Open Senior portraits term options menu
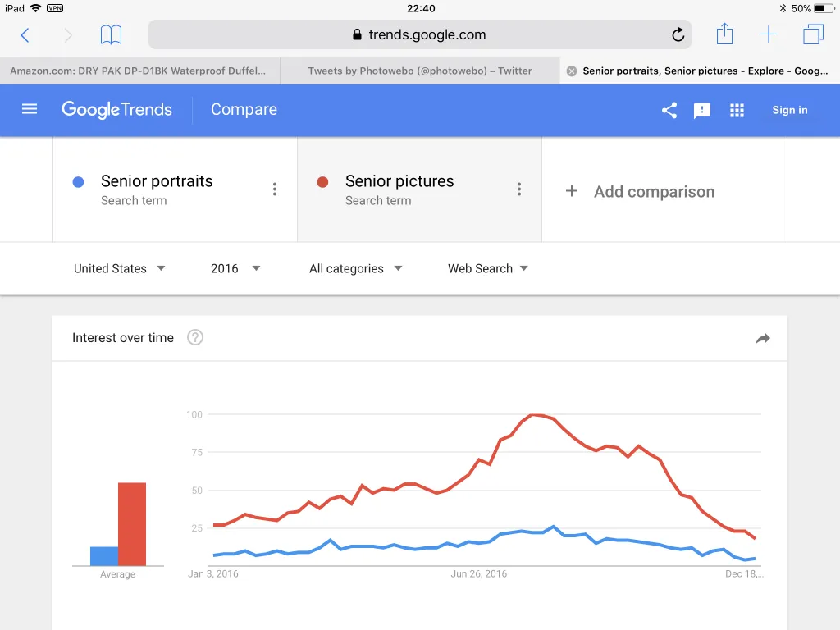840x630 pixels. pos(275,189)
